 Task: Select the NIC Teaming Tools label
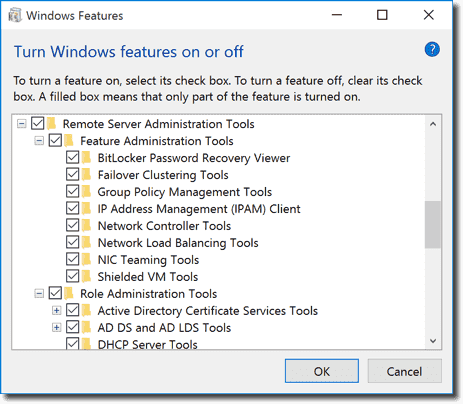click(148, 260)
